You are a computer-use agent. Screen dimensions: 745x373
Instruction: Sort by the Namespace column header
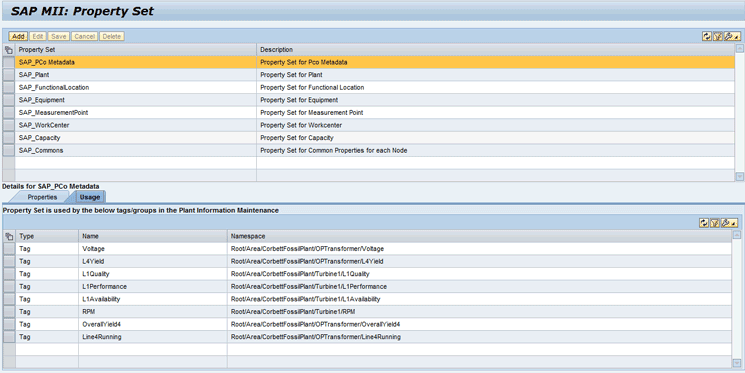coord(479,236)
